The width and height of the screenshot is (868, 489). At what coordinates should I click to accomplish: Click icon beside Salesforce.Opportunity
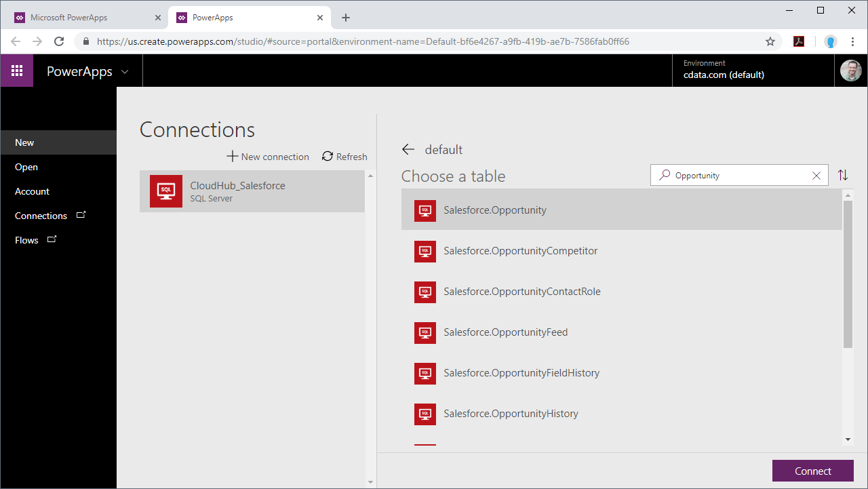(425, 210)
